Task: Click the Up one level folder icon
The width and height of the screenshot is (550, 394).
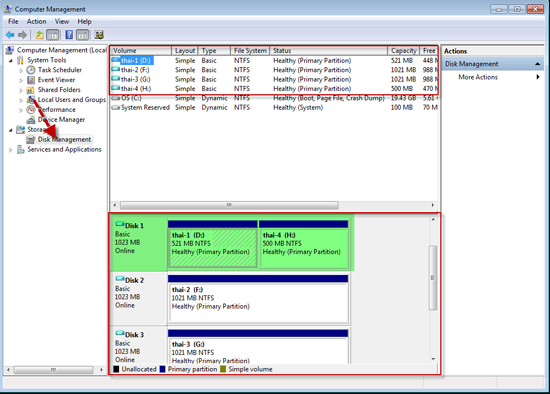Action: [40, 35]
